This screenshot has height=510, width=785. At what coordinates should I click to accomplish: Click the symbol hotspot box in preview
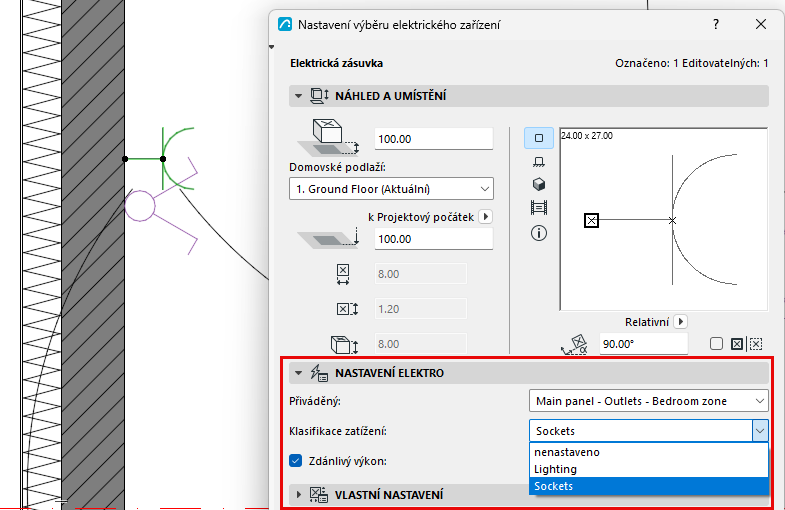coord(591,220)
